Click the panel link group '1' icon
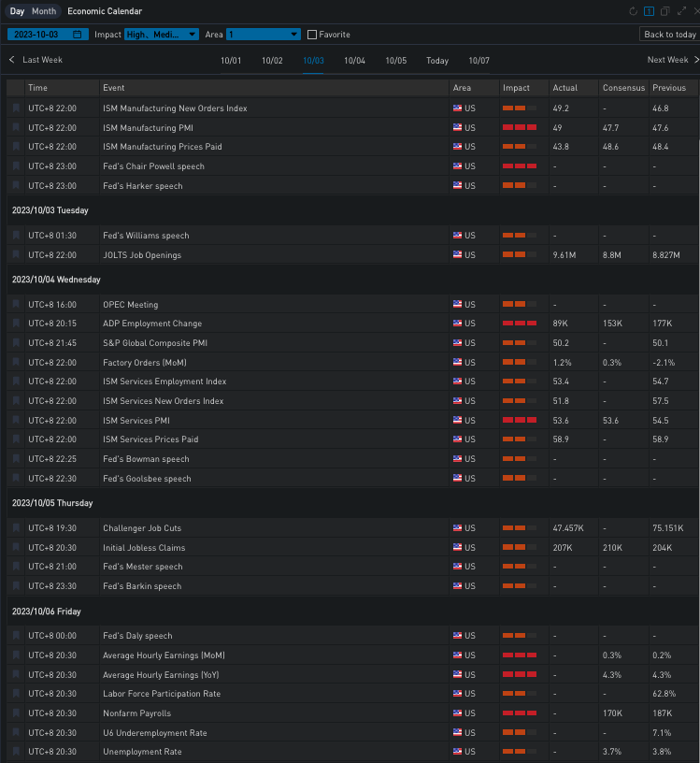Viewport: 700px width, 763px height. (x=650, y=11)
